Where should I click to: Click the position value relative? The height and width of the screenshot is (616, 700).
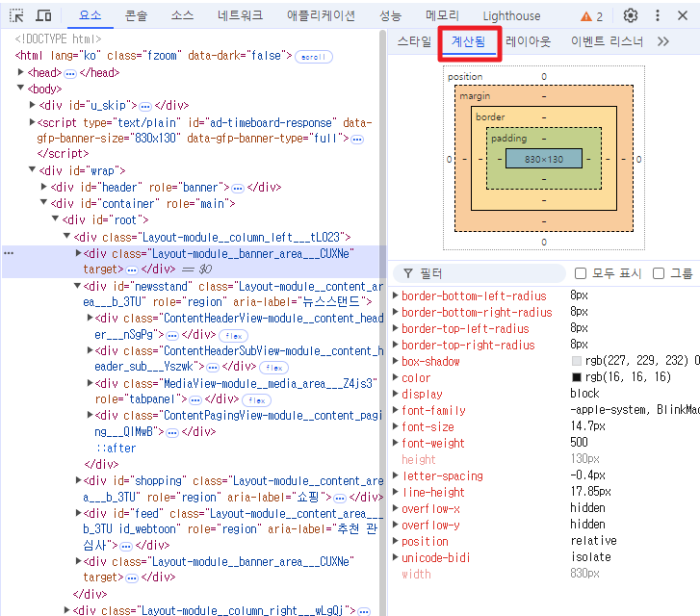tap(594, 541)
